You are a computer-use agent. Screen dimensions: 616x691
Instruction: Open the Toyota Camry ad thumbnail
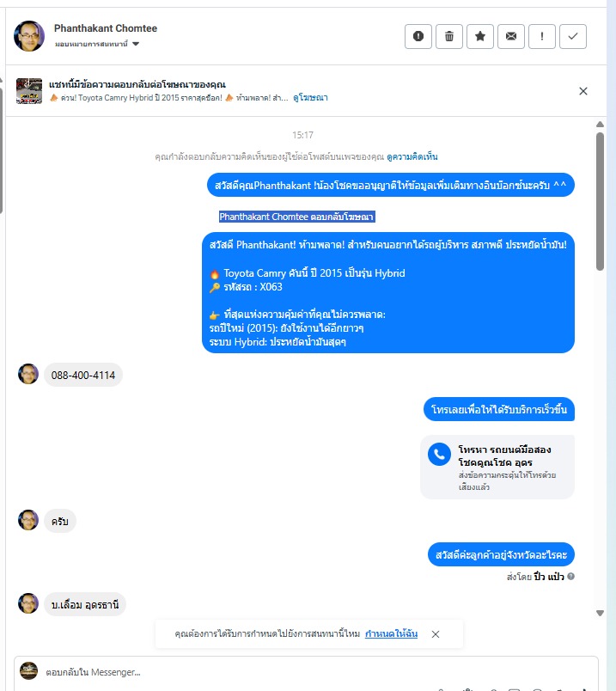(29, 91)
